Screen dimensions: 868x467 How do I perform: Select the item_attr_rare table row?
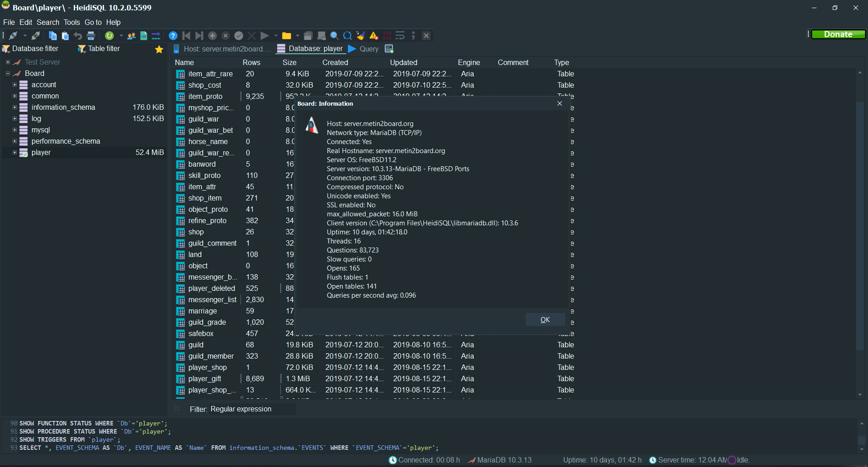coord(375,74)
